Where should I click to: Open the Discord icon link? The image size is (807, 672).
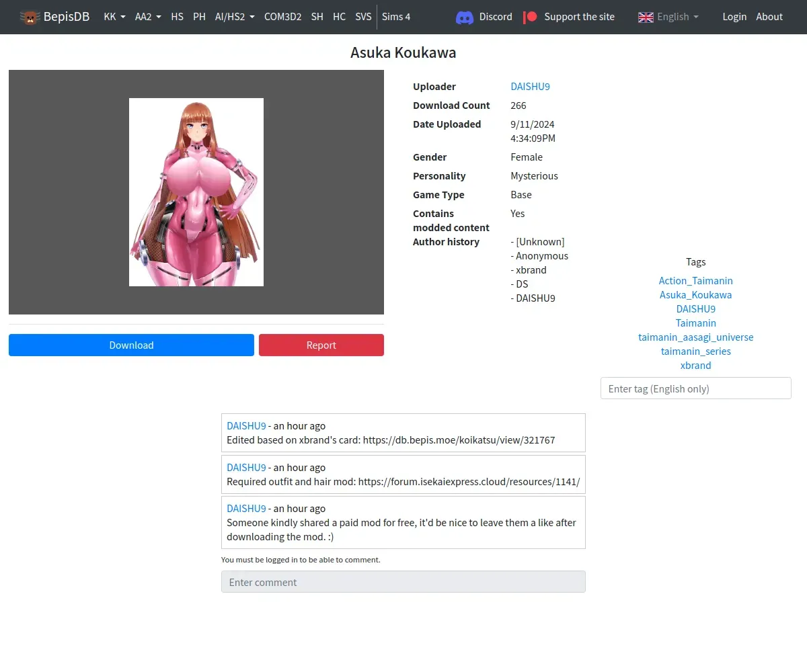pyautogui.click(x=465, y=17)
